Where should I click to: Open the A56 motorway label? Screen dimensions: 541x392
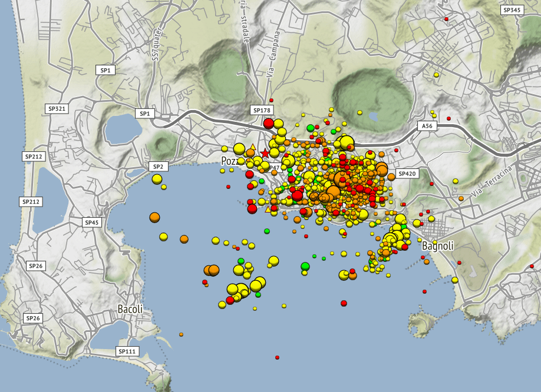(x=427, y=126)
